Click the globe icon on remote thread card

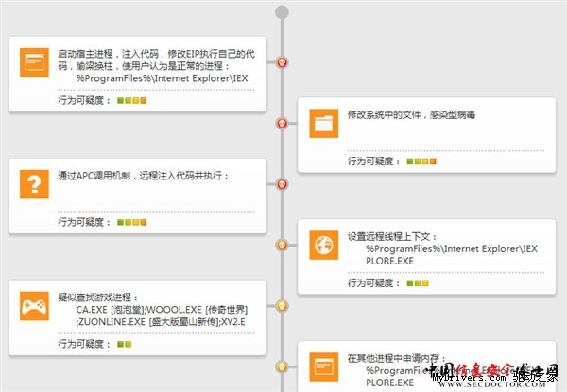(x=324, y=245)
